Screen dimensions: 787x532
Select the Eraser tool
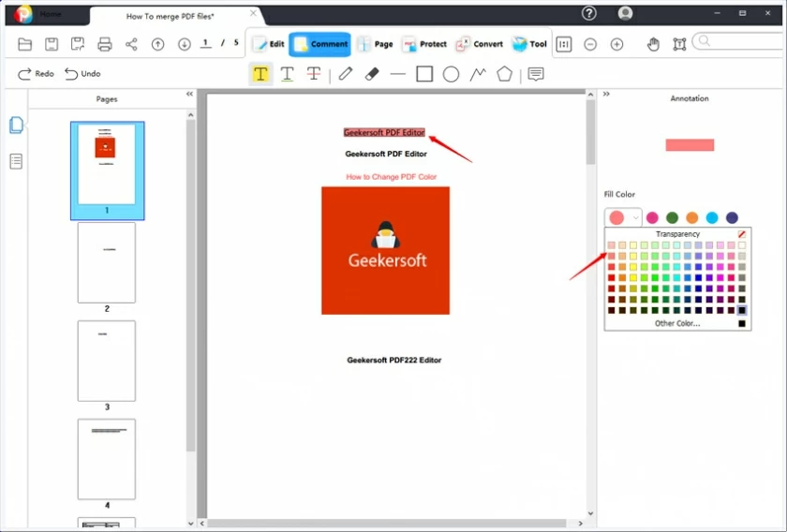click(x=372, y=74)
